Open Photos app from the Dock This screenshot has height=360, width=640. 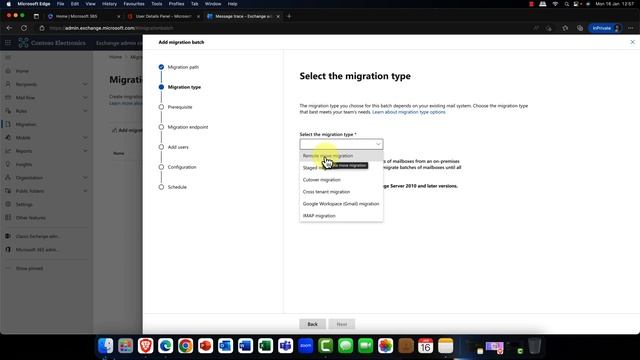[385, 346]
